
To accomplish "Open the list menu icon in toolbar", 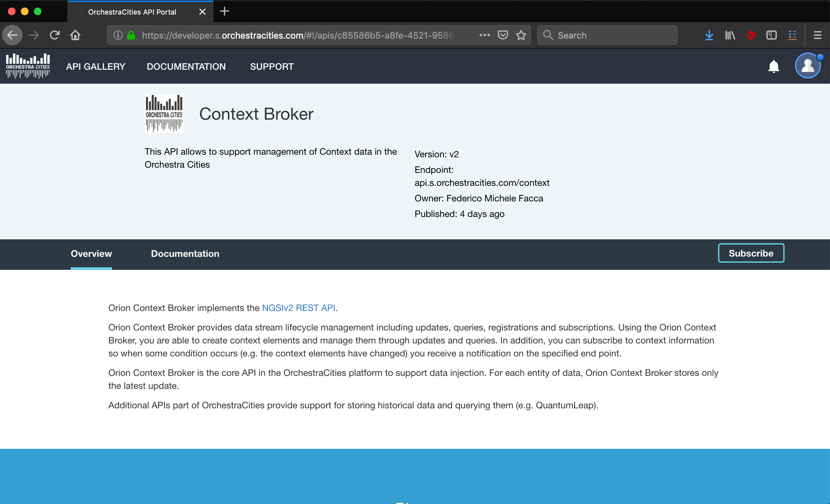I will pyautogui.click(x=792, y=35).
